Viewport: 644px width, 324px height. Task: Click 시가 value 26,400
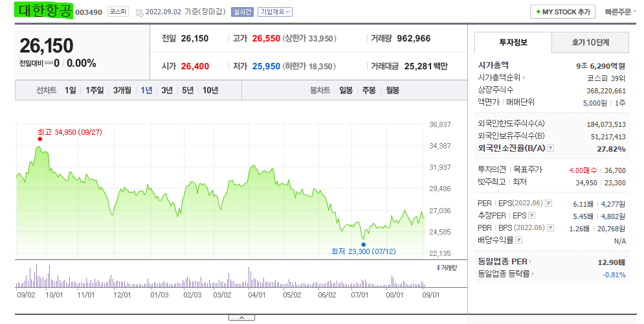point(195,66)
